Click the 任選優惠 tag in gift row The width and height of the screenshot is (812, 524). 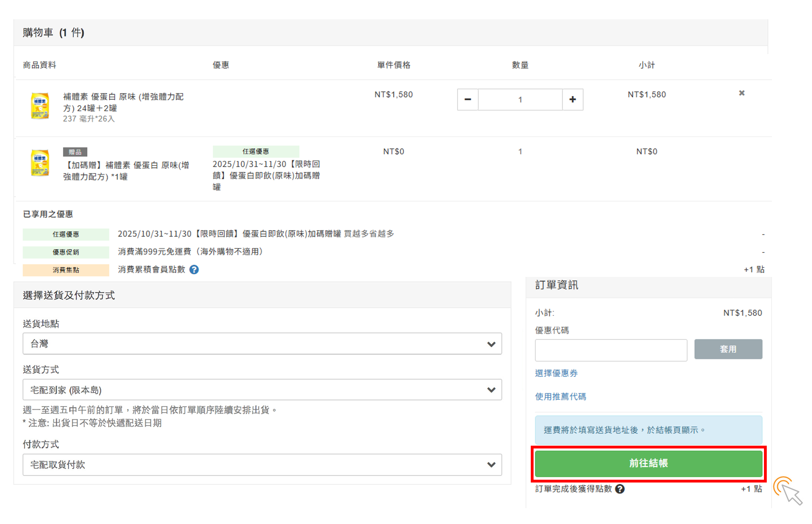click(x=256, y=152)
